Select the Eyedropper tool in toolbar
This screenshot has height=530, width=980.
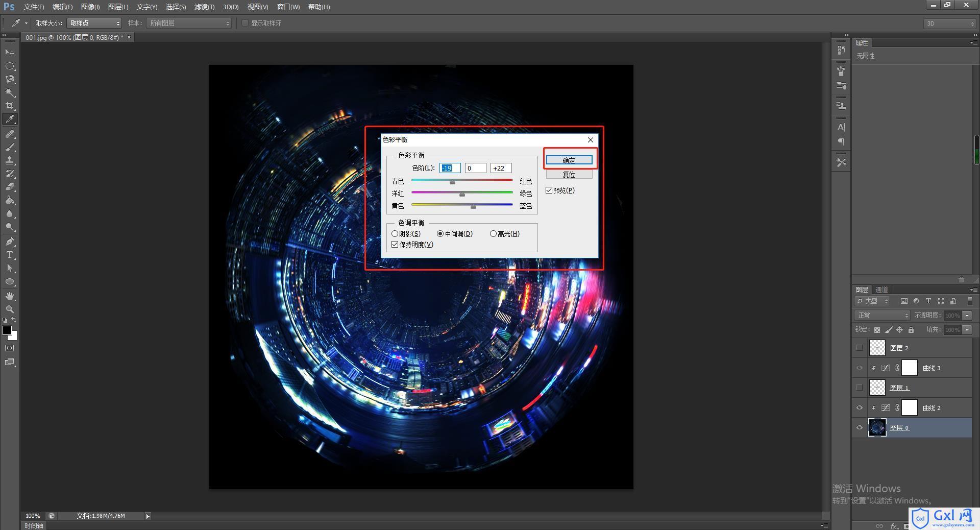click(x=10, y=119)
